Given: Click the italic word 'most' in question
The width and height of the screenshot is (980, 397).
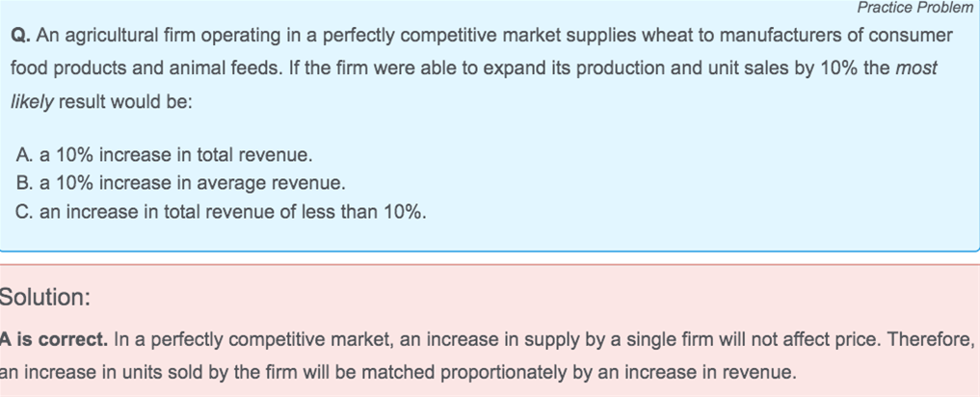Looking at the screenshot, I should tap(916, 67).
